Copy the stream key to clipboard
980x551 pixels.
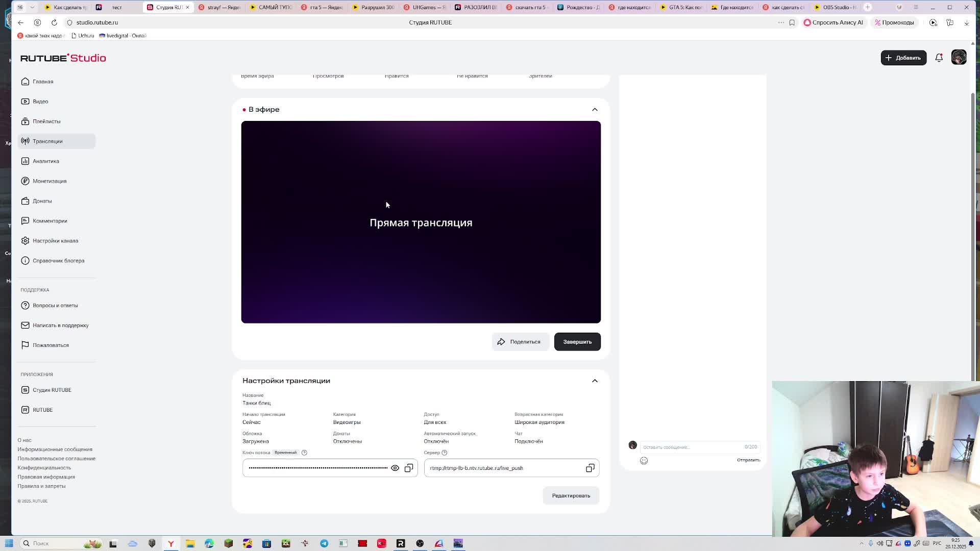point(409,468)
